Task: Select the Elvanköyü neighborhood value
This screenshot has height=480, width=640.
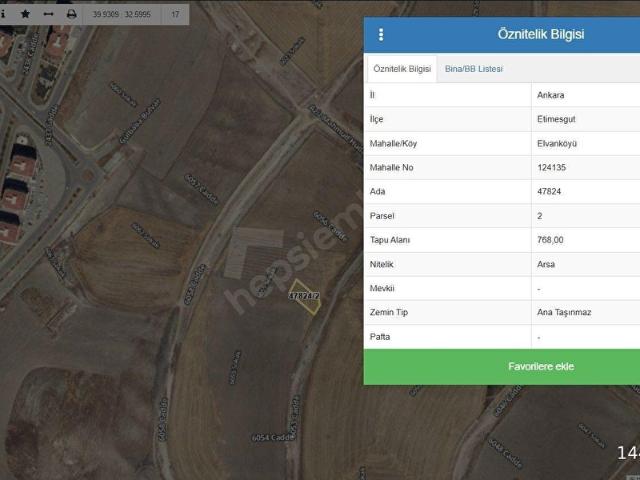Action: [557, 144]
